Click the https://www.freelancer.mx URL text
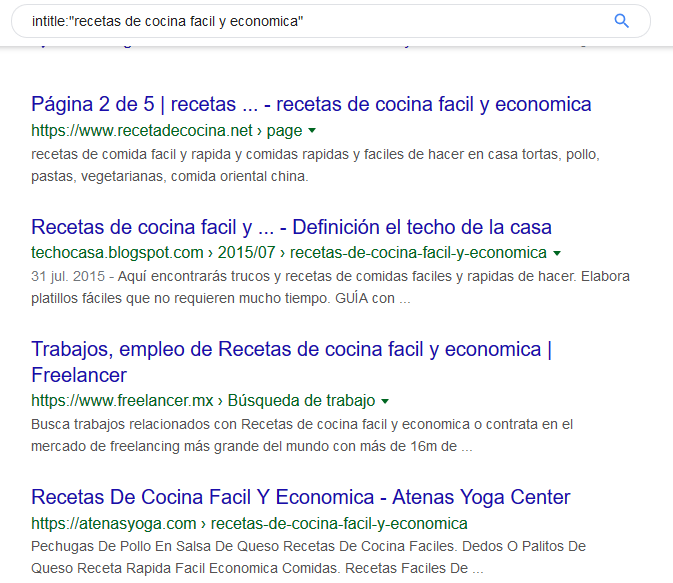This screenshot has height=583, width=673. 122,401
